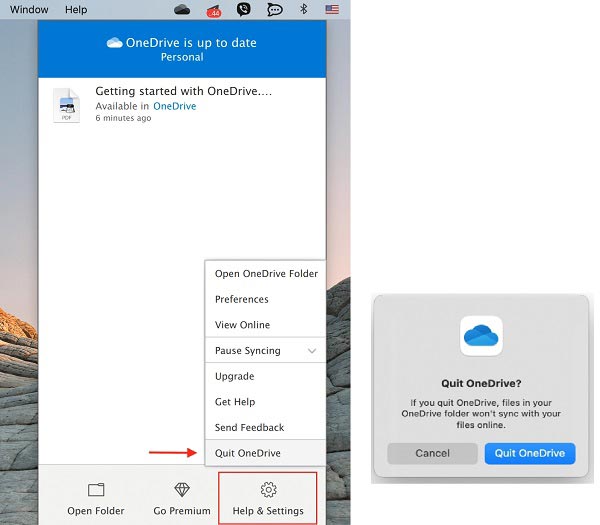The image size is (600, 525).
Task: Click the Open Folder icon button
Action: pyautogui.click(x=96, y=489)
